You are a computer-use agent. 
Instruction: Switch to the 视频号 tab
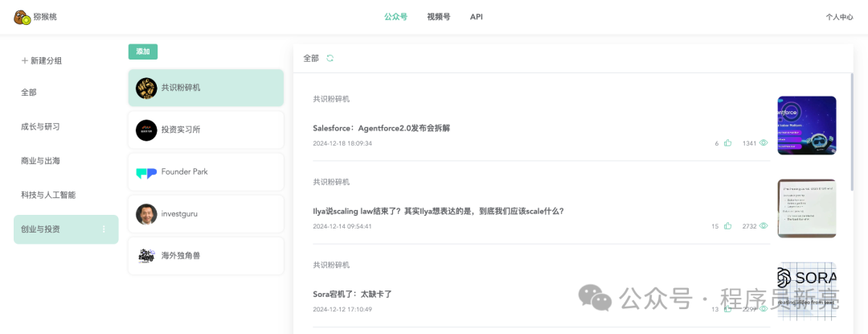pos(439,17)
